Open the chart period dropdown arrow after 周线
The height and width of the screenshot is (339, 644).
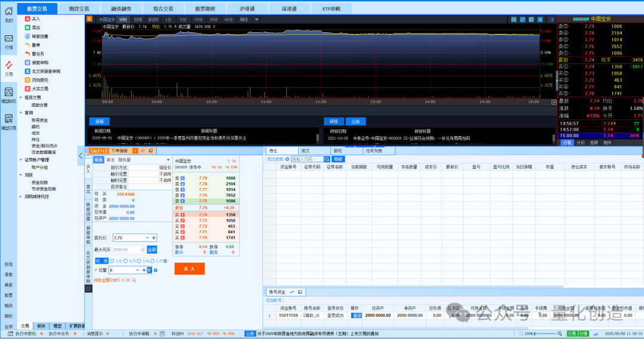click(x=256, y=19)
